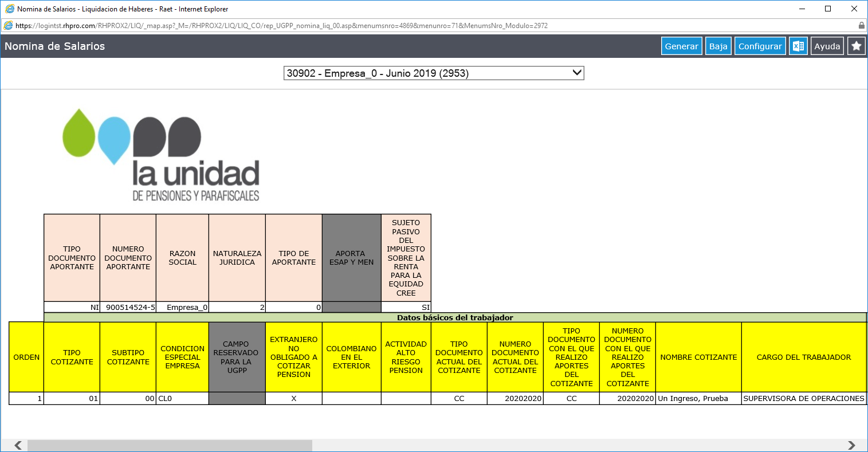Click horizontal scrollbar left arrow
Image resolution: width=868 pixels, height=452 pixels.
pos(18,445)
